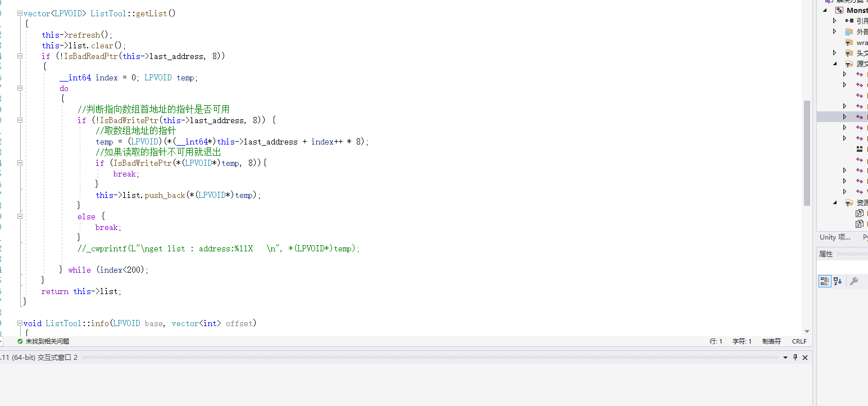Click the '//如果读取的指针不可用就退出' comment
This screenshot has height=406, width=868.
158,152
